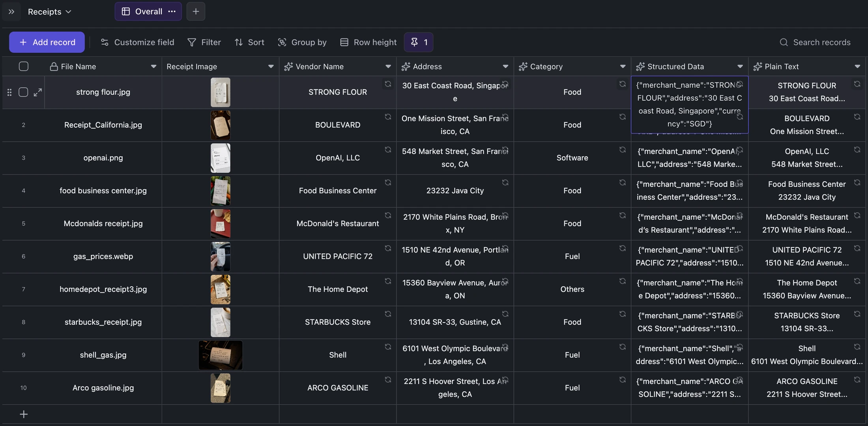Image resolution: width=868 pixels, height=426 pixels.
Task: Open the Plain Text column menu arrow
Action: click(857, 66)
